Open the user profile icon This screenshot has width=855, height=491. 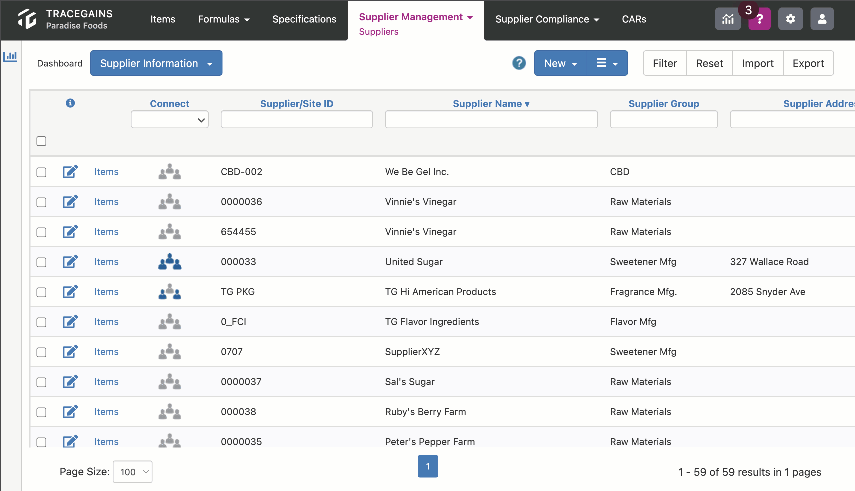pos(822,19)
